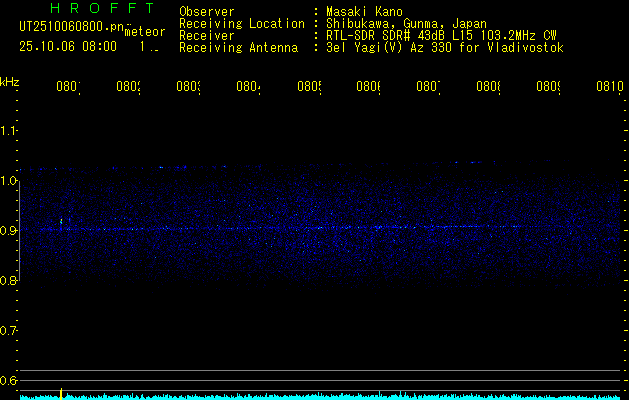Image resolution: width=629 pixels, height=400 pixels.
Task: Click the kHz axis unit label
Action: coord(9,79)
